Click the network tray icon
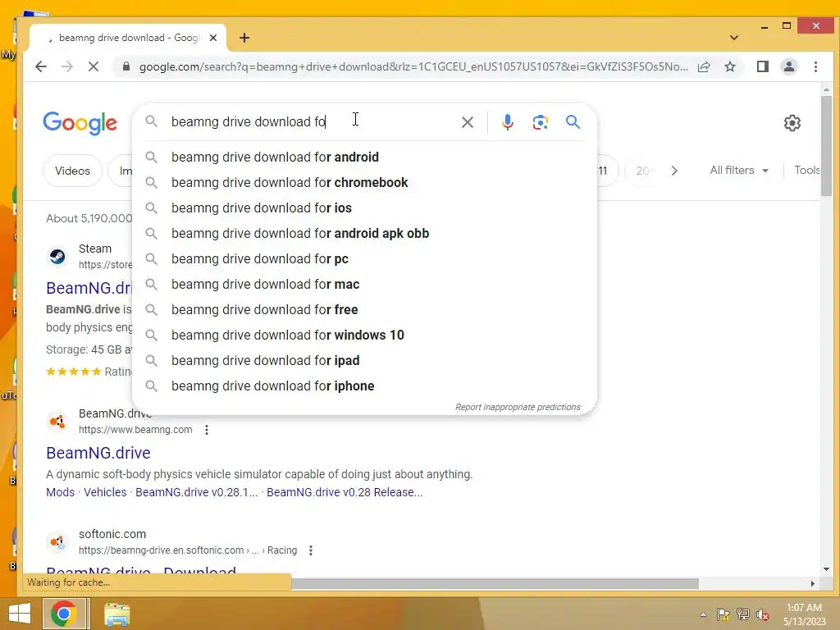840x630 pixels. (x=743, y=614)
